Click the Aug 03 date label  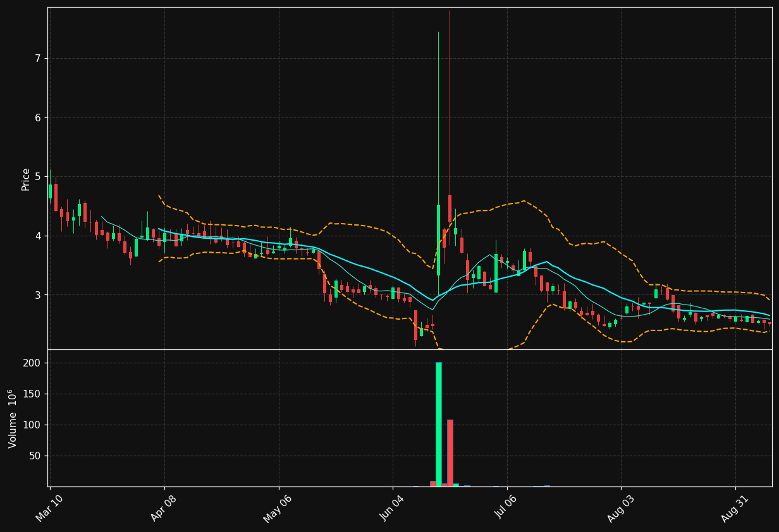point(621,508)
